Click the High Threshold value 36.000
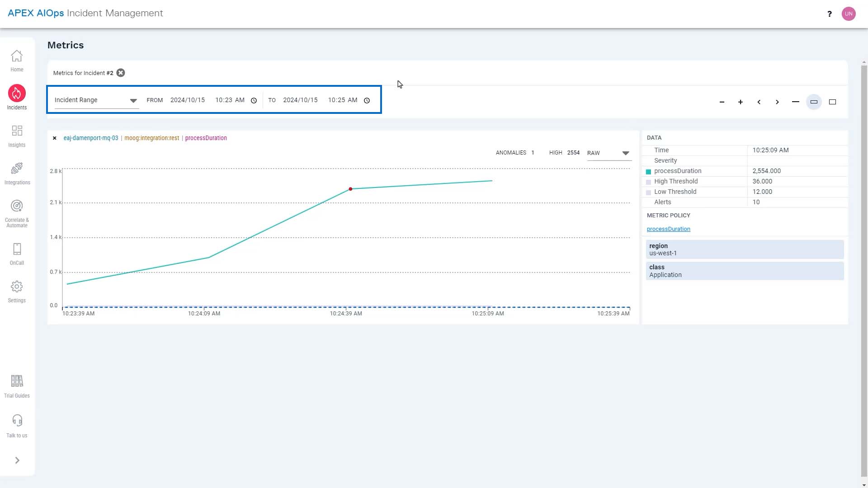868x488 pixels. 762,181
